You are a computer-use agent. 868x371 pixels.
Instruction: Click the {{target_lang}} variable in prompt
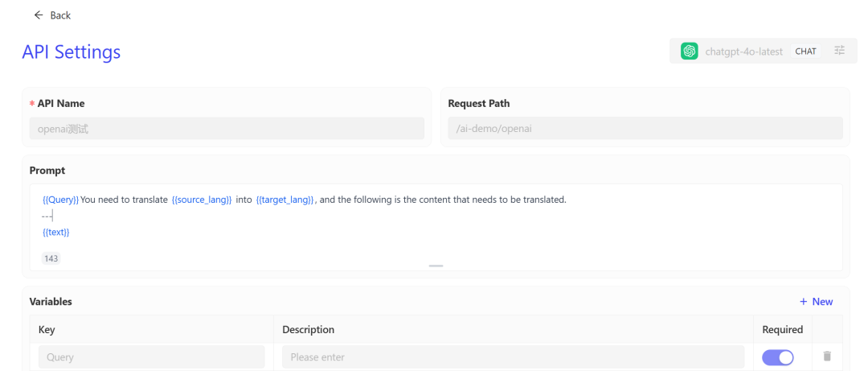[x=285, y=200]
